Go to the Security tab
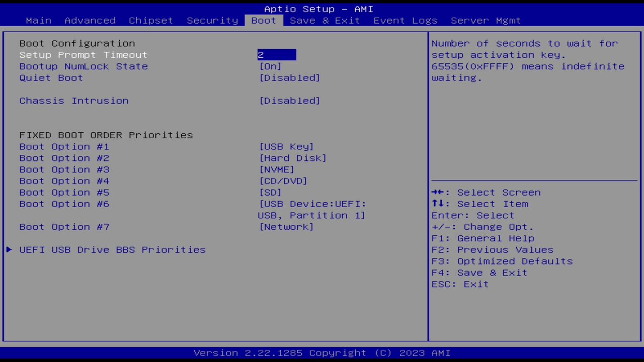The image size is (644, 362). pos(212,21)
